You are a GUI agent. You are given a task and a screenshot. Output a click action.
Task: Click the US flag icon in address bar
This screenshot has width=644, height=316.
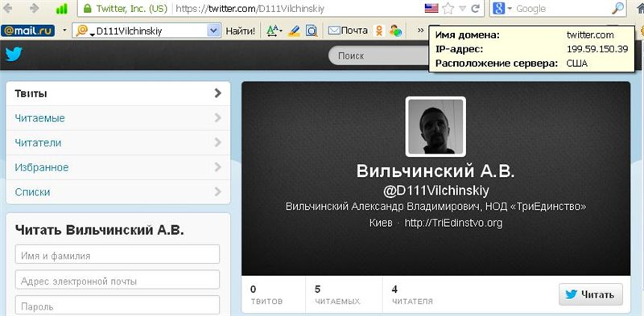click(x=431, y=9)
